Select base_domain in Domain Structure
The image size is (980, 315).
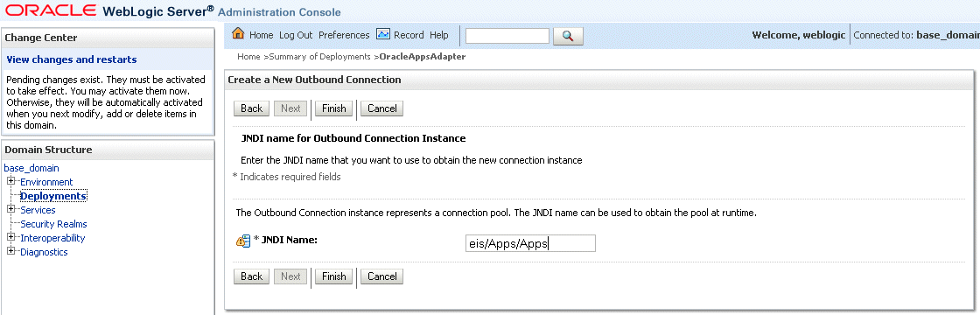coord(31,168)
